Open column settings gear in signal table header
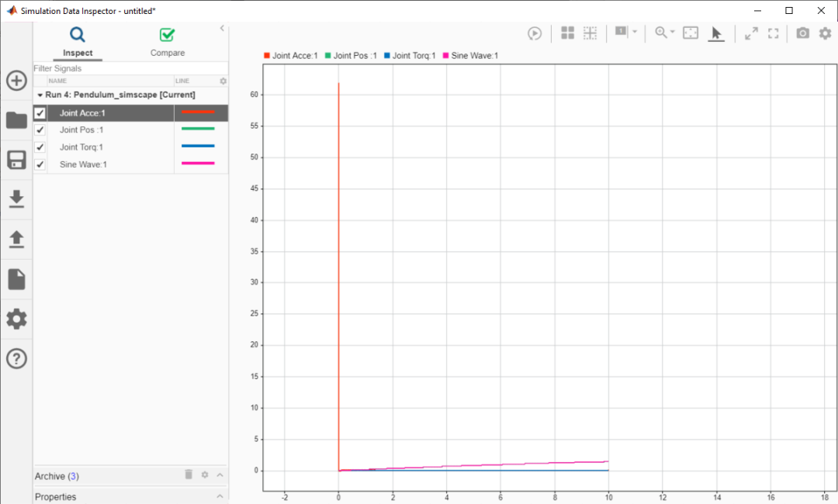 (x=223, y=81)
